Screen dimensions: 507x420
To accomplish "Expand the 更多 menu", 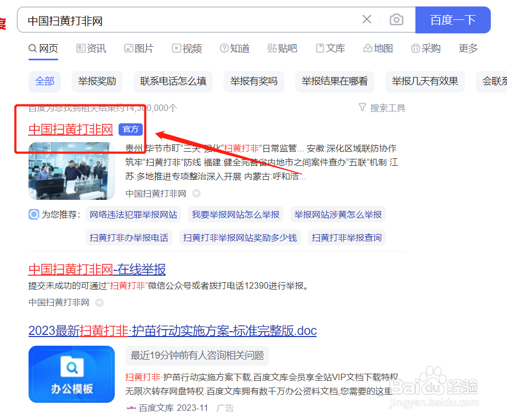I will coord(468,49).
